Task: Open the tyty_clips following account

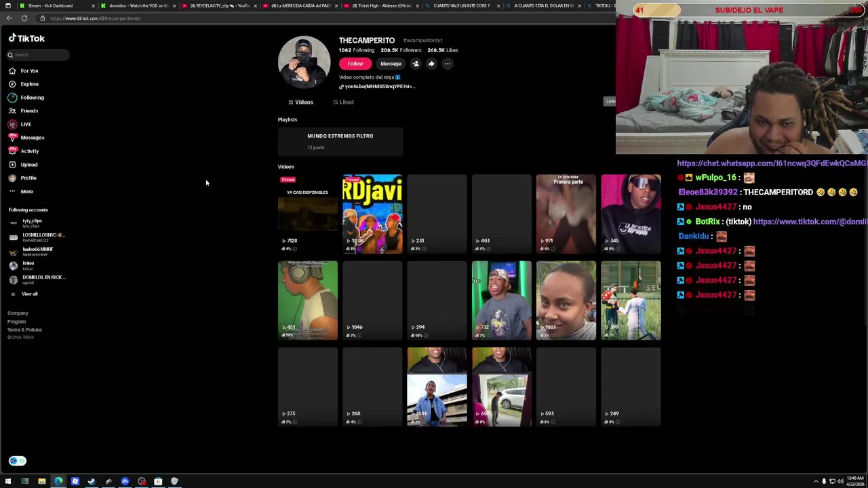Action: coord(27,223)
